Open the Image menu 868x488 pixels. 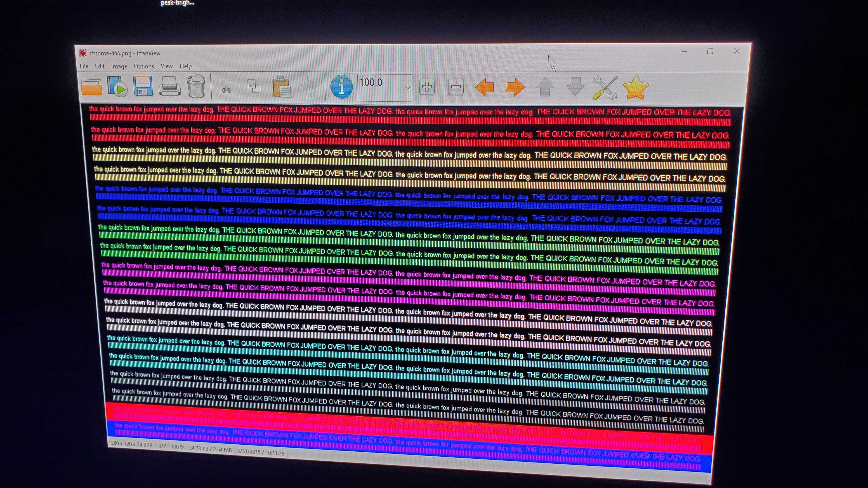pyautogui.click(x=119, y=66)
